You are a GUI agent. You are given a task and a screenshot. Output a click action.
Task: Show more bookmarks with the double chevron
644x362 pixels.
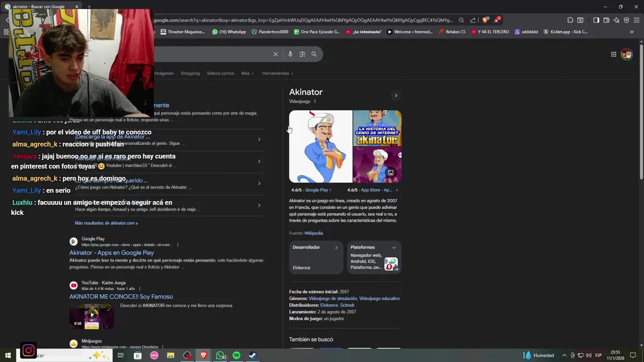pyautogui.click(x=631, y=32)
